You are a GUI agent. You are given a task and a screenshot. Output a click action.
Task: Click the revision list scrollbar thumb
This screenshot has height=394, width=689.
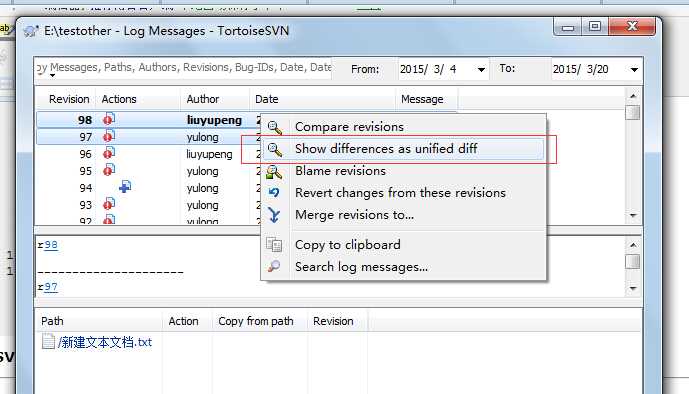(633, 112)
